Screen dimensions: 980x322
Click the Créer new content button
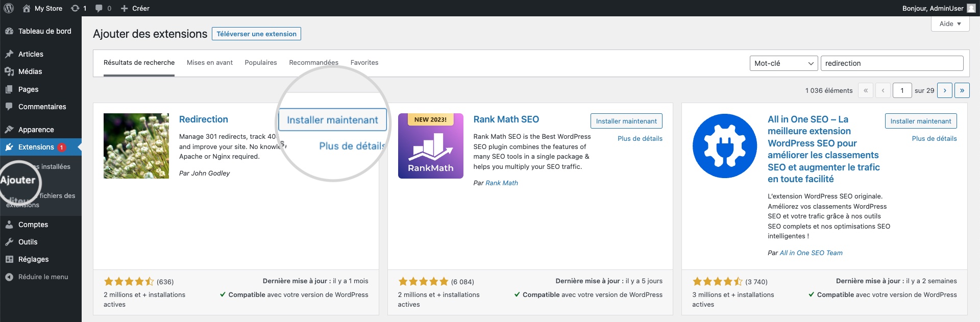[135, 8]
